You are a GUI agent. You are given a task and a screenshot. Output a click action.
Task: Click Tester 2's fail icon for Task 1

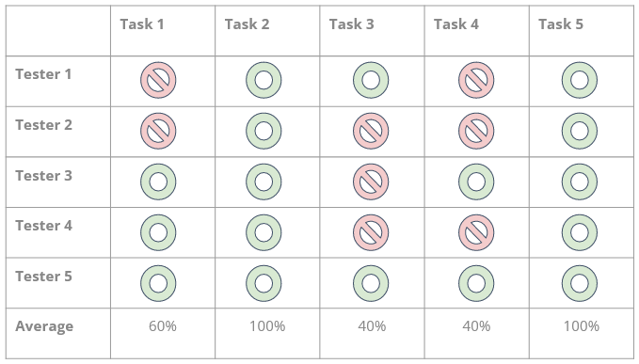tap(158, 131)
